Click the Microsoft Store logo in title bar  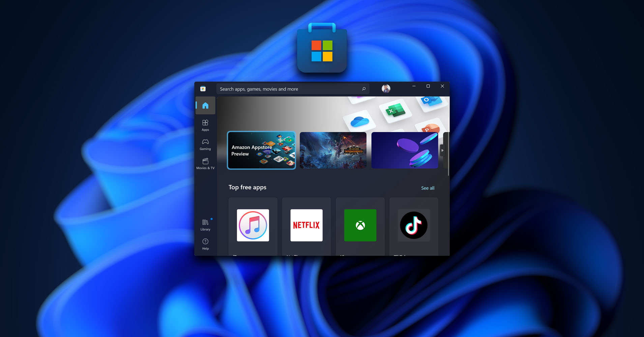[203, 89]
